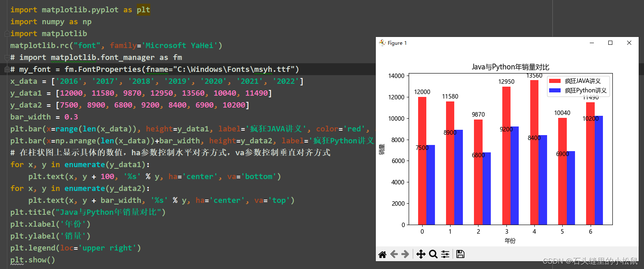Viewport: 644px width, 269px height.
Task: Click the '8900' blue bar label
Action: (x=450, y=133)
